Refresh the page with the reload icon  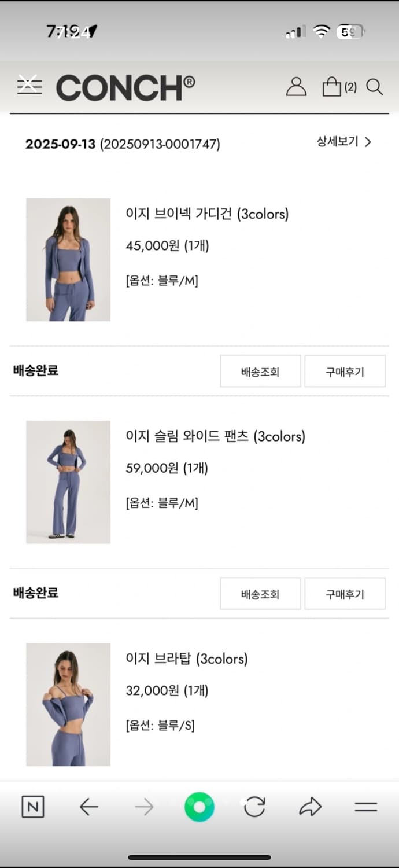tap(254, 807)
